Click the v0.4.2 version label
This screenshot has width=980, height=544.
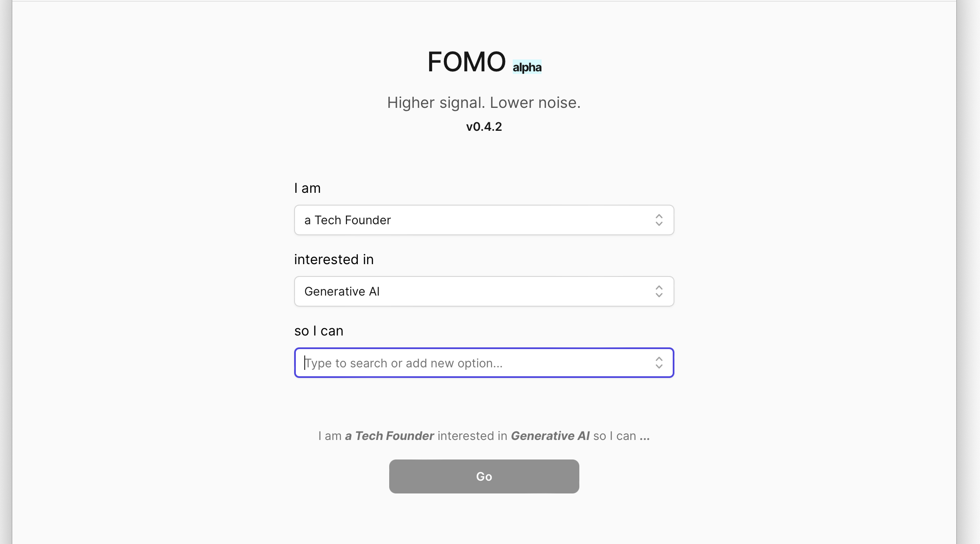pyautogui.click(x=483, y=126)
